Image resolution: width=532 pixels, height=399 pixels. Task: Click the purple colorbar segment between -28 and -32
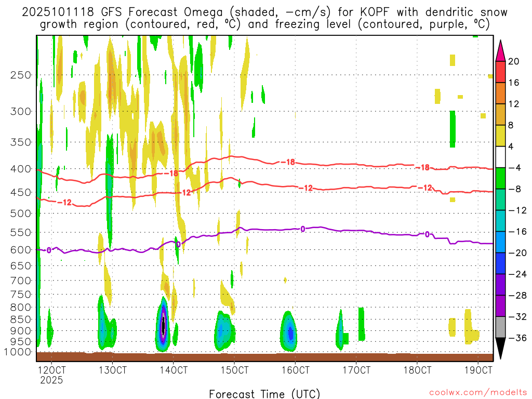click(x=500, y=305)
